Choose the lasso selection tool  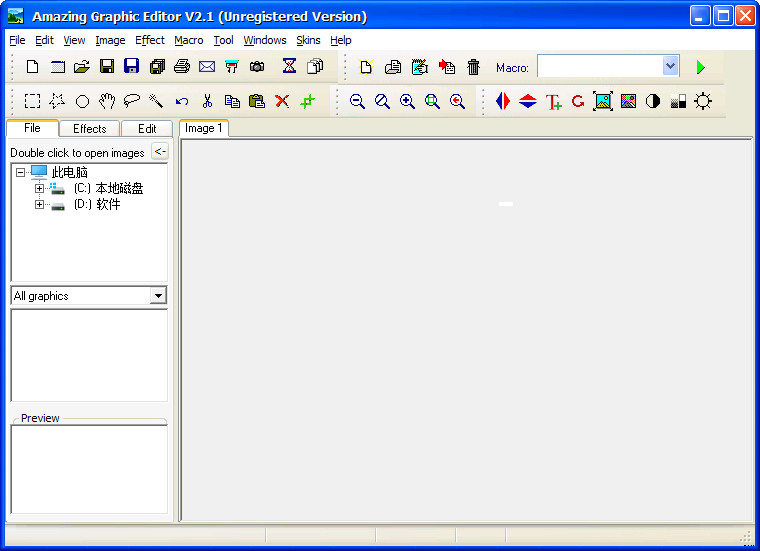pos(132,101)
